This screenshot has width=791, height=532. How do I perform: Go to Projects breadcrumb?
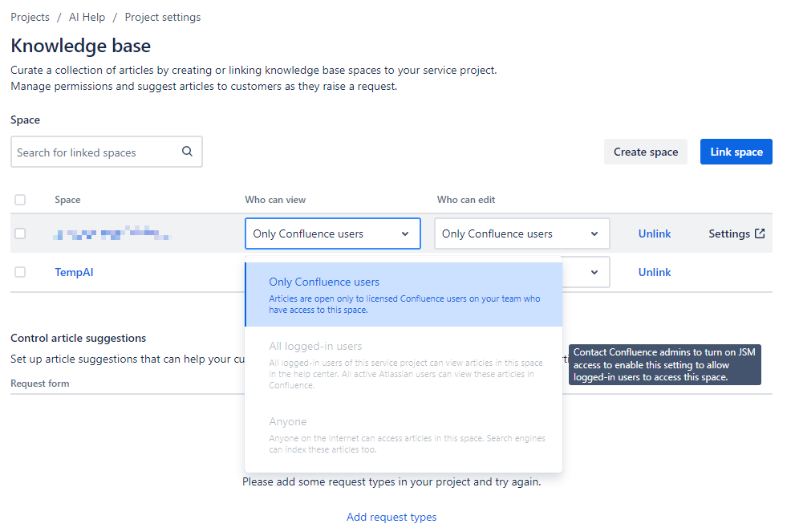pyautogui.click(x=30, y=17)
